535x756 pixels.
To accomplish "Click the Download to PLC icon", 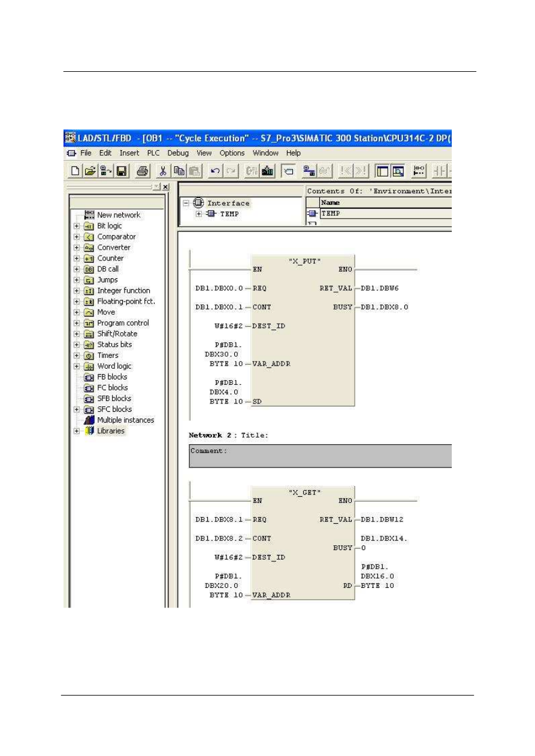I will pos(267,171).
